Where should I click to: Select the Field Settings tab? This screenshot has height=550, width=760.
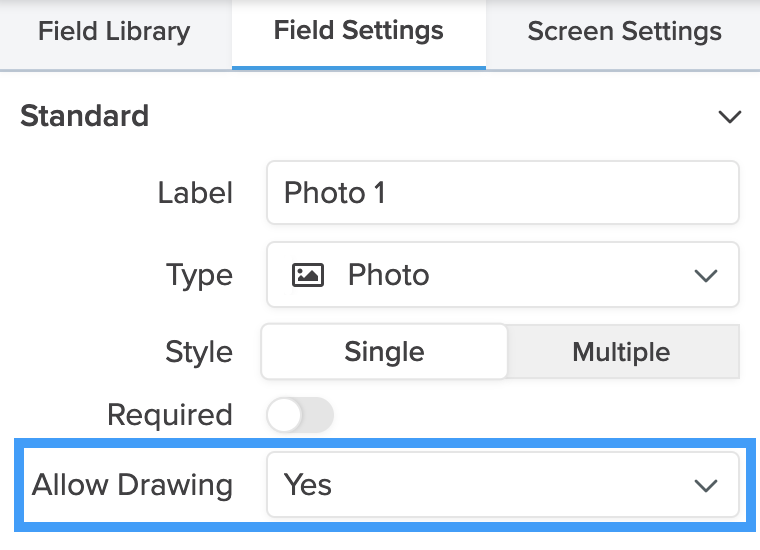(358, 31)
